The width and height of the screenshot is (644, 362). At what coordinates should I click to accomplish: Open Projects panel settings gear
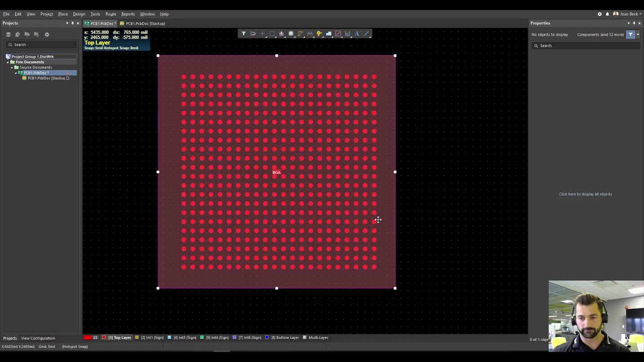(47, 34)
